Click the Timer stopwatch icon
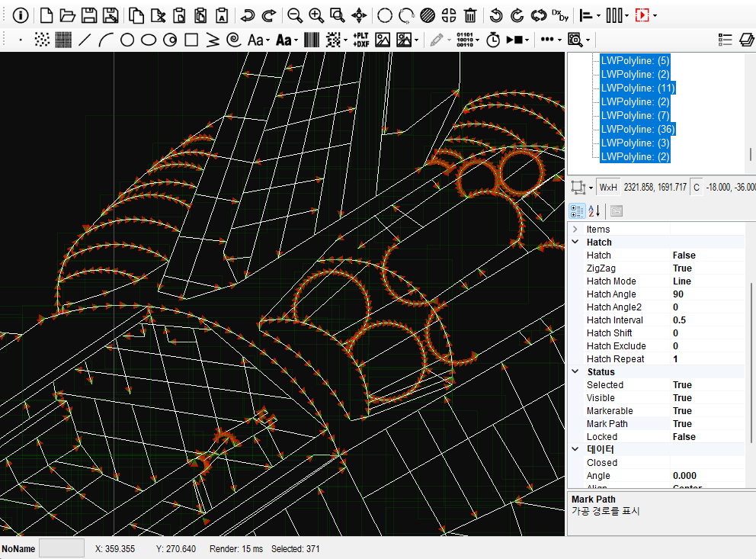Viewport: 756px width, 559px height. tap(493, 40)
